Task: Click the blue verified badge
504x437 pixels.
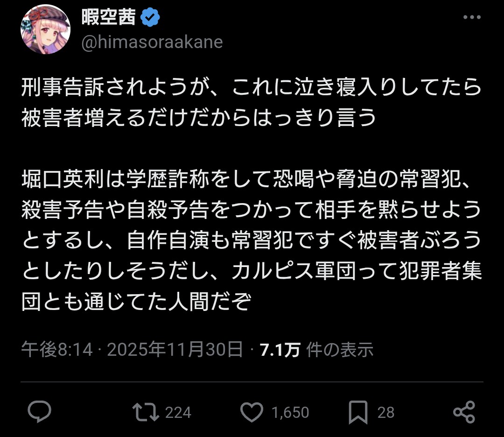Action: pyautogui.click(x=150, y=18)
